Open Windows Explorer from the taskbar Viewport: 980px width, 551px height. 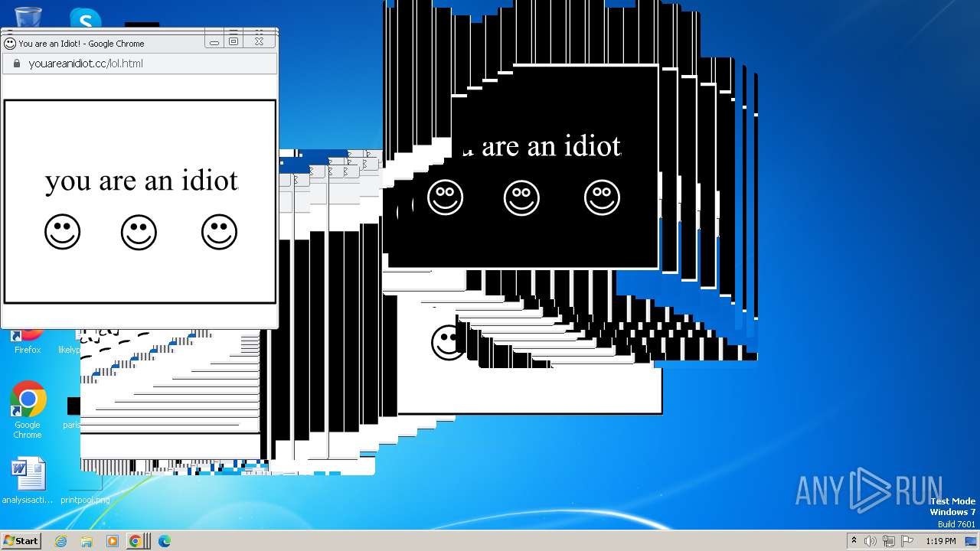[x=87, y=541]
